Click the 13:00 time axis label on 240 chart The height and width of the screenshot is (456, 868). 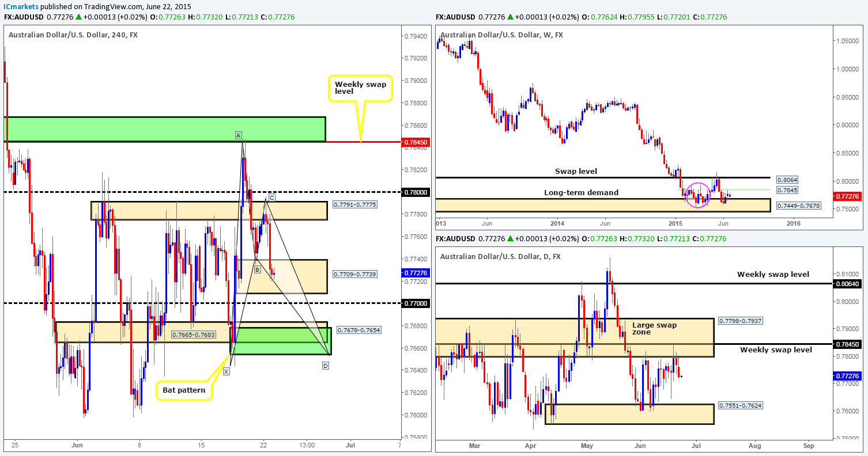(x=307, y=446)
